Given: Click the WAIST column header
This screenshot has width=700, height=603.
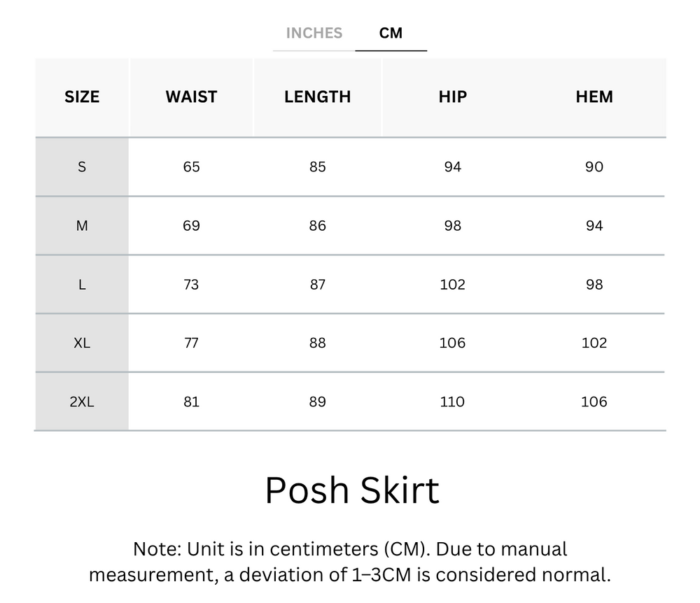Looking at the screenshot, I should (191, 97).
